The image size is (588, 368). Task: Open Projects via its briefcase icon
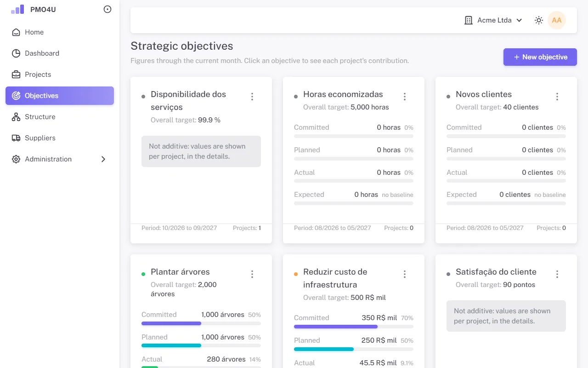[16, 75]
